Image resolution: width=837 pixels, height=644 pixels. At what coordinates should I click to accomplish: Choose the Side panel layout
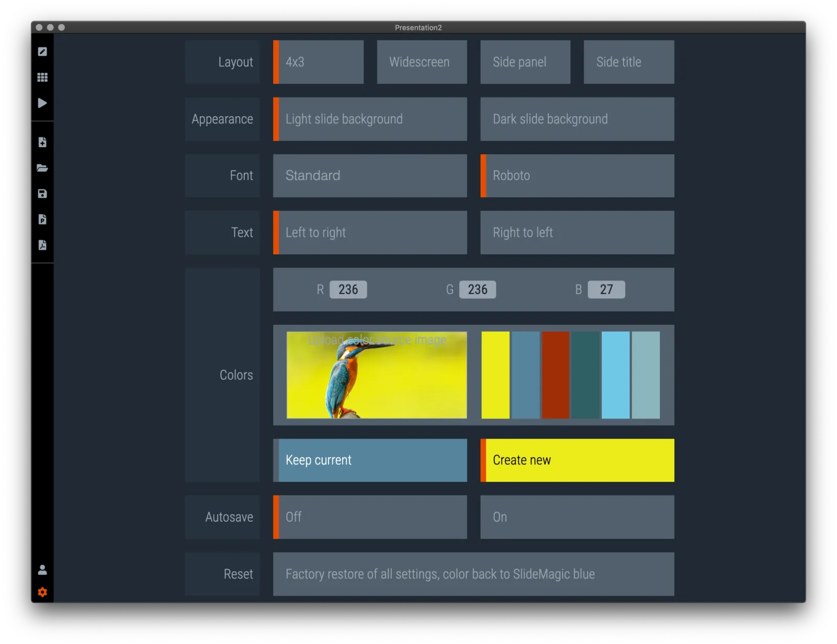[525, 62]
